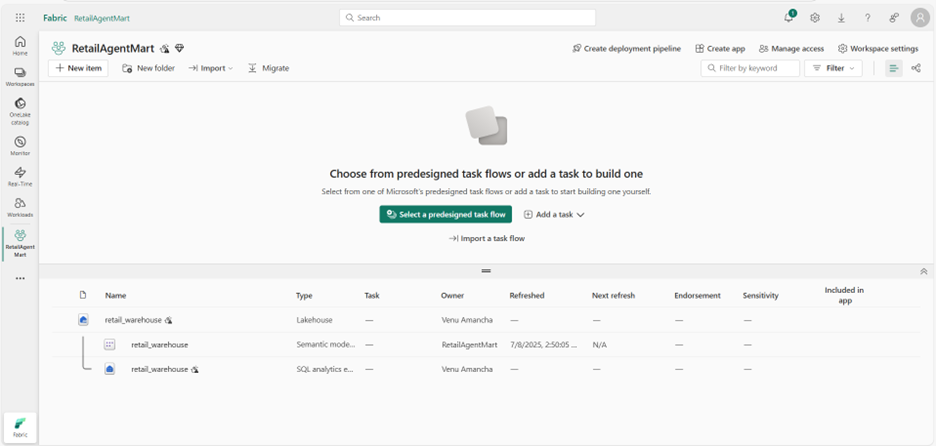Image resolution: width=936 pixels, height=446 pixels.
Task: Click Filter by keyword field
Action: (x=750, y=68)
